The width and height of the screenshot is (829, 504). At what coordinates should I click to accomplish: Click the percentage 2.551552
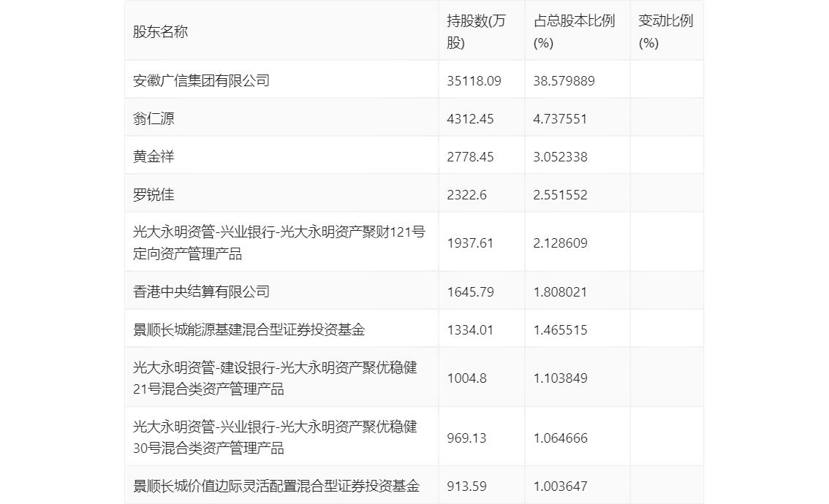[x=560, y=195]
